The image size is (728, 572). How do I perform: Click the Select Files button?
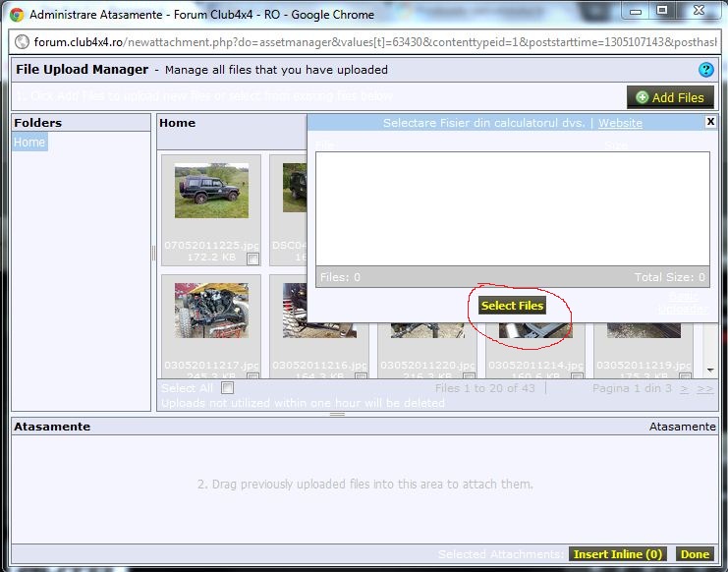pyautogui.click(x=512, y=306)
